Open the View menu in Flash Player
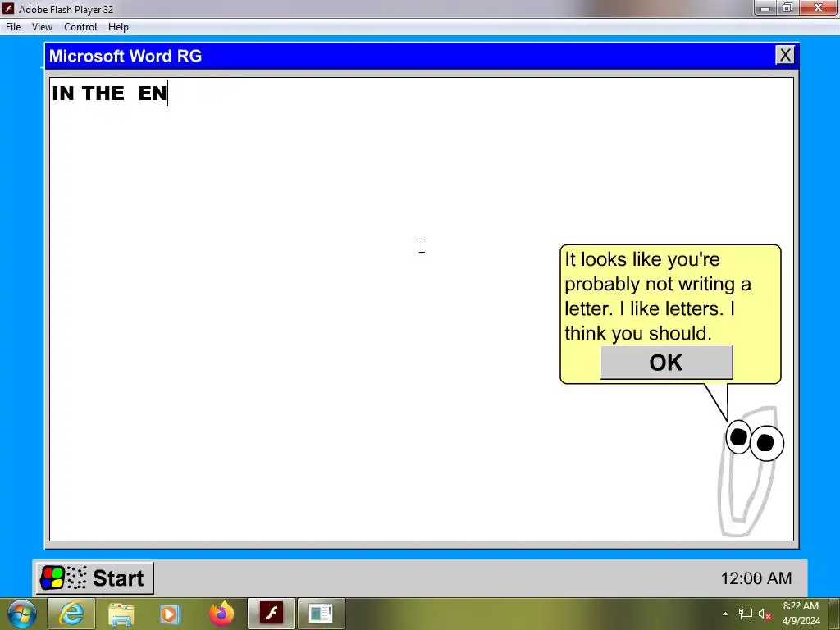 pos(42,27)
